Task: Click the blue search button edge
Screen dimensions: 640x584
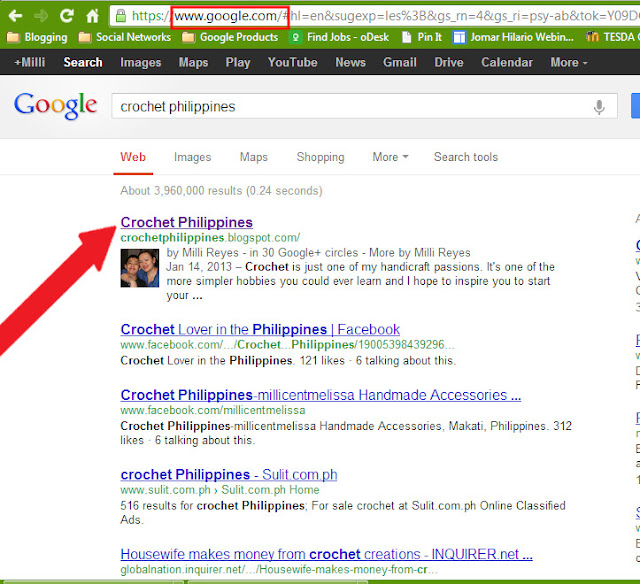Action: [636, 106]
